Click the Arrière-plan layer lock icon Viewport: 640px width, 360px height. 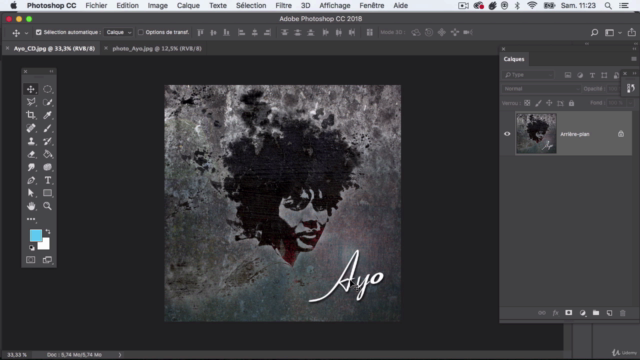pos(620,134)
